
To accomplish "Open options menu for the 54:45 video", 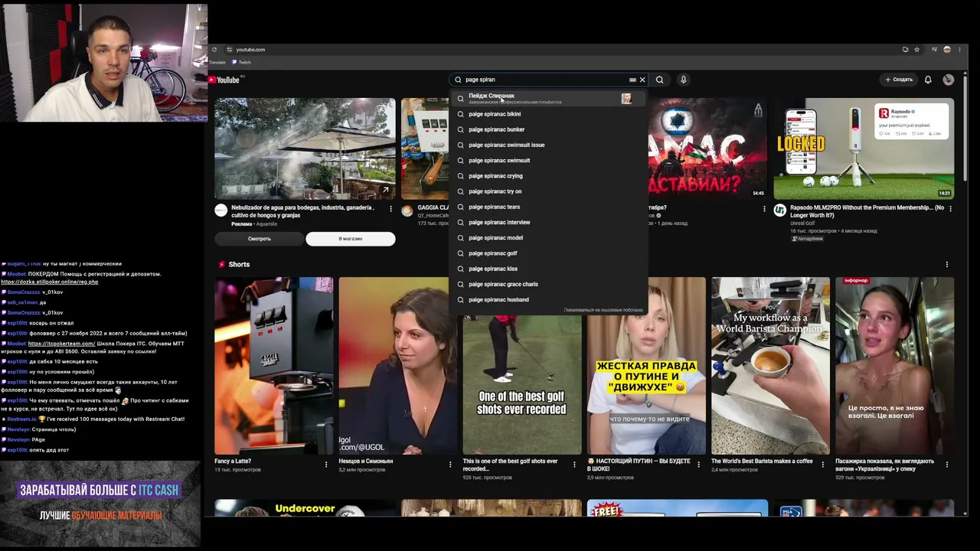I will pos(764,209).
